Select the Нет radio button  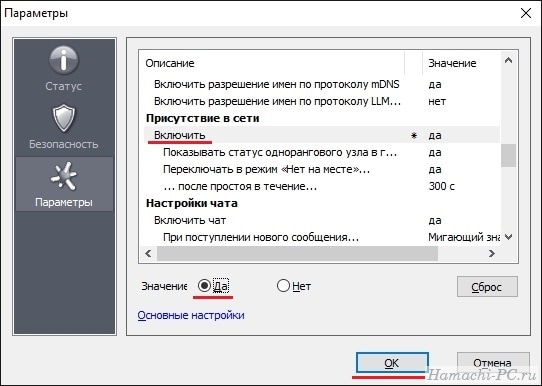[x=283, y=286]
